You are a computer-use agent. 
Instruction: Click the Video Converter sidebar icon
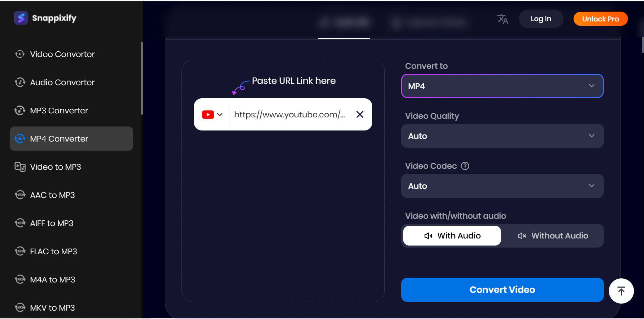[20, 54]
